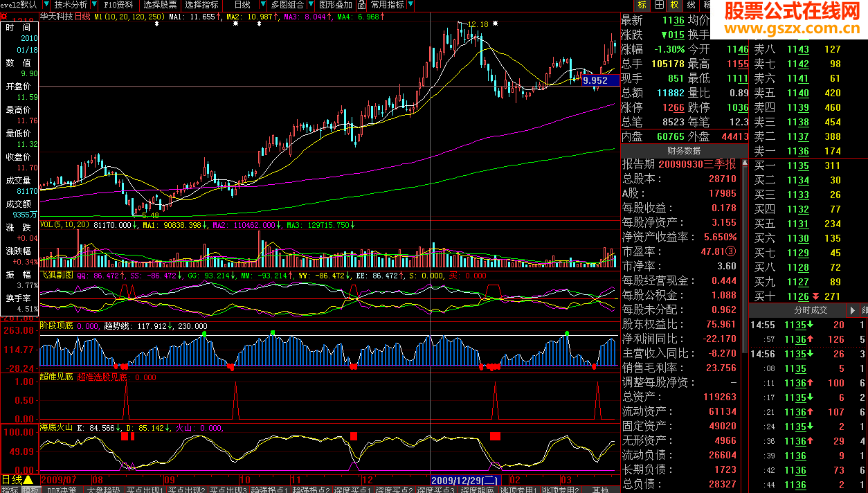Click the 常用指标 button
Viewport: 868px width, 493px height.
388,5
